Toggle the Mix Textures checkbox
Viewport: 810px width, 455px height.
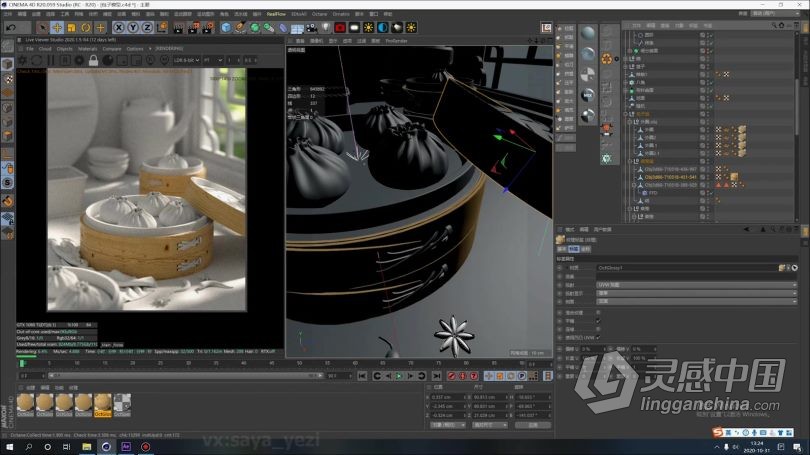pos(598,312)
